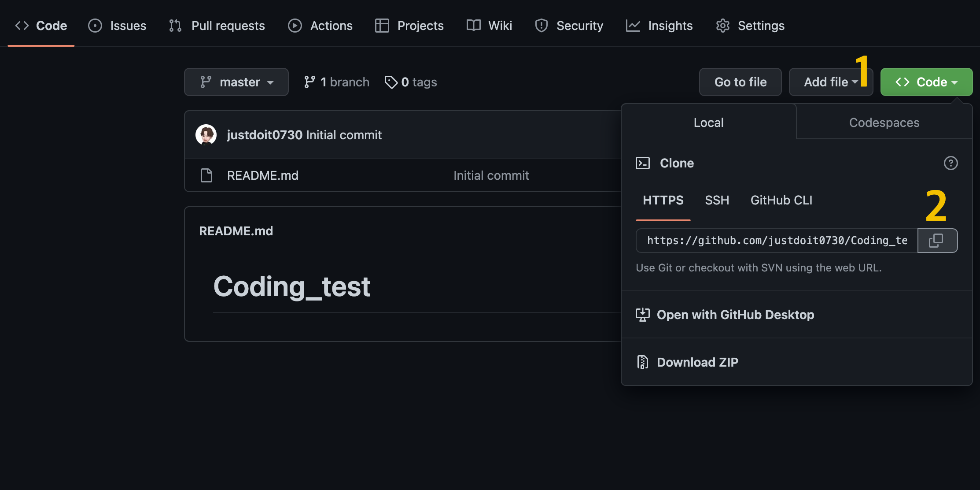Click the clone URL text field

tap(777, 241)
